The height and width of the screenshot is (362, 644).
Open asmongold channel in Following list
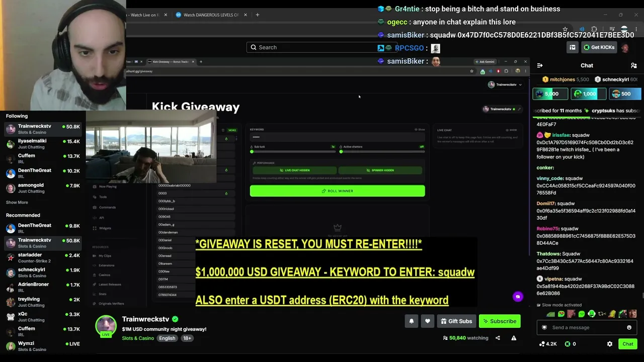tap(42, 188)
